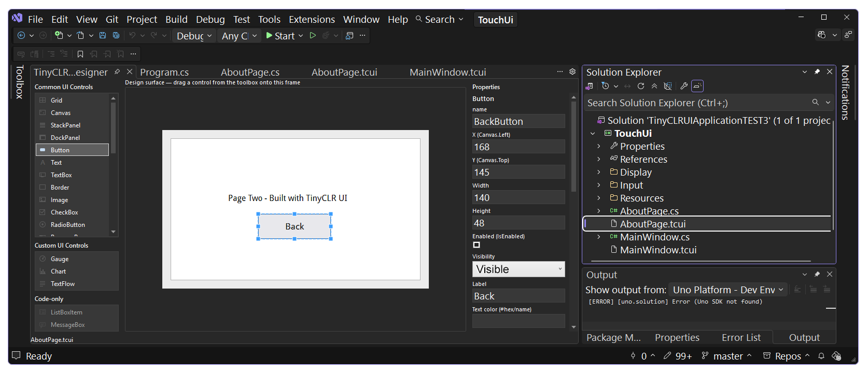The image size is (868, 373).
Task: Click the pencil pending-changes indicator showing 99+
Action: click(678, 356)
